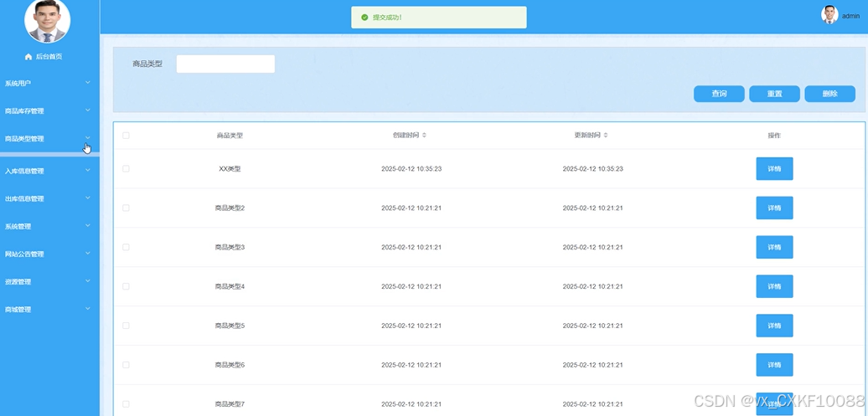868x416 pixels.
Task: Go to 后台首页 in the sidebar
Action: pyautogui.click(x=49, y=56)
